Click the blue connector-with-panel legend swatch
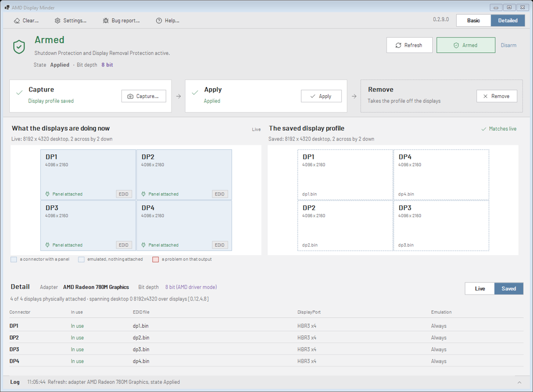 tap(14, 259)
